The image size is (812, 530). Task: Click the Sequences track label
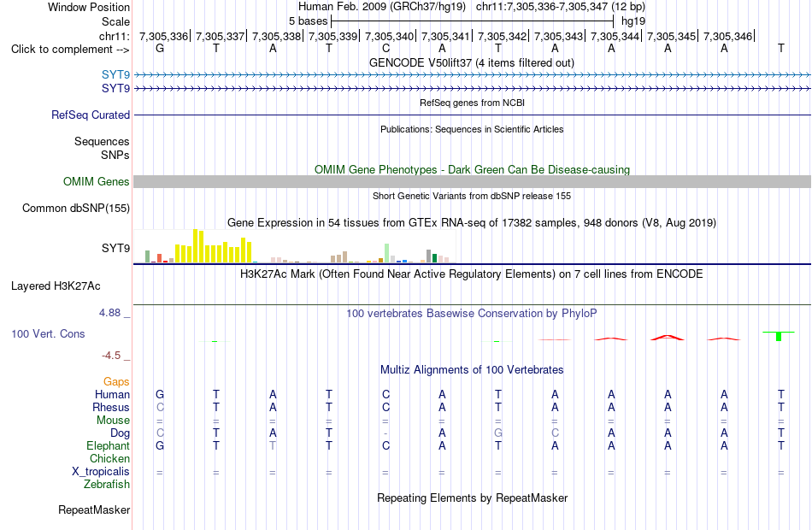point(102,141)
